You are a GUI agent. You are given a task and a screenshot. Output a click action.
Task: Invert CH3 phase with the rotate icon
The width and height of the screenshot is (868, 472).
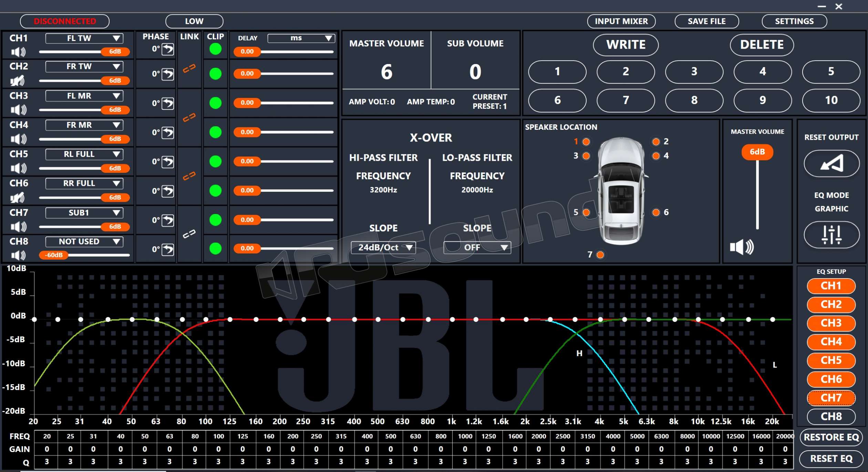[x=168, y=103]
